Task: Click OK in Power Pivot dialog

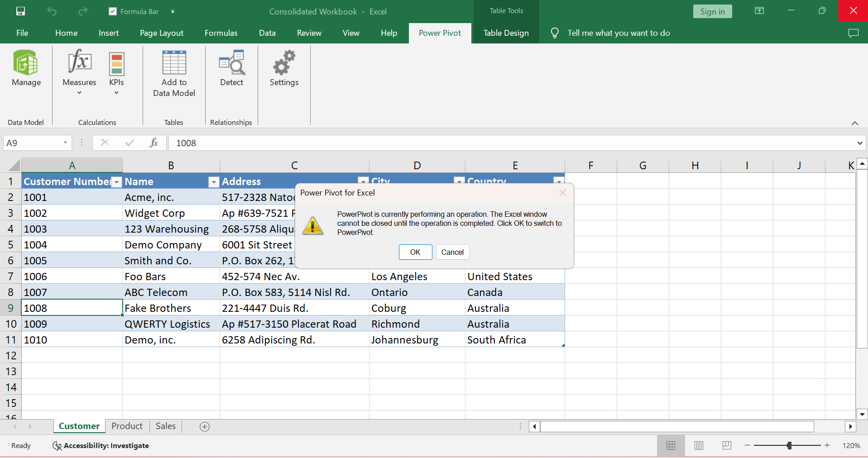Action: coord(415,252)
